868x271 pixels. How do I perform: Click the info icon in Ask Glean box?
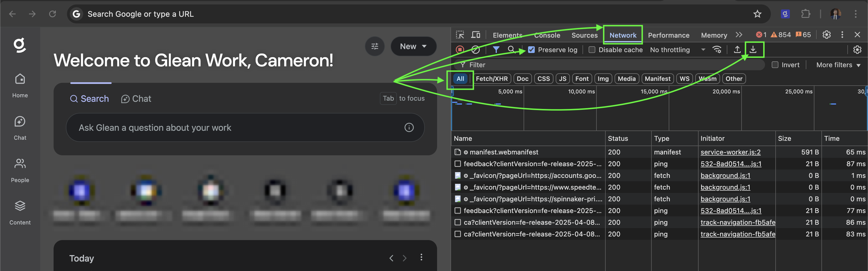pos(409,128)
